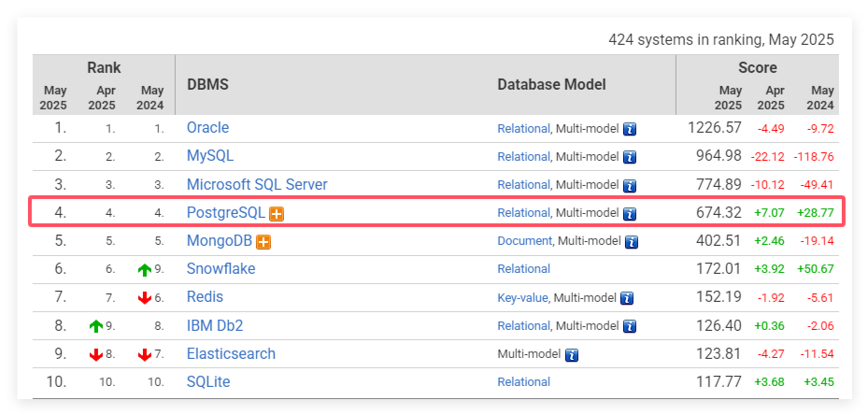Viewport: 868px width, 415px height.
Task: Click Snowflake's score 172.01
Action: [719, 269]
